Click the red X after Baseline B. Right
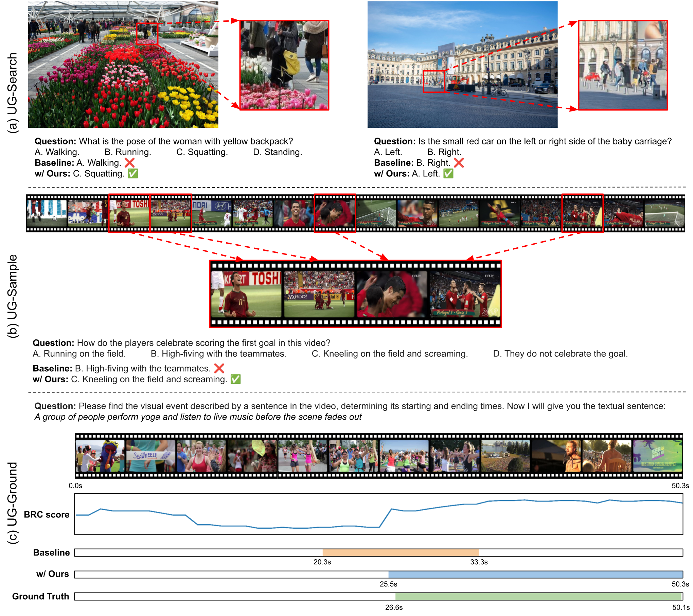The width and height of the screenshot is (693, 616). (x=459, y=163)
